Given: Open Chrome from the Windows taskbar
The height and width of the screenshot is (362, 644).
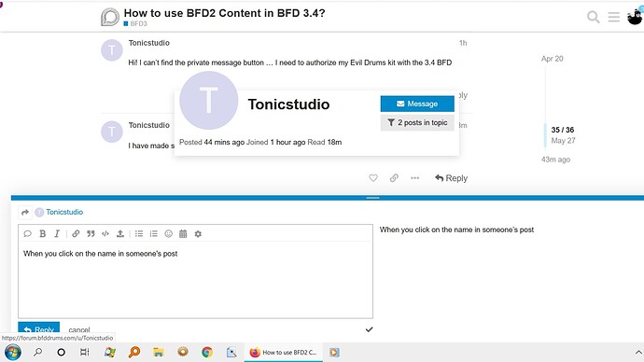Looking at the screenshot, I should pyautogui.click(x=207, y=352).
